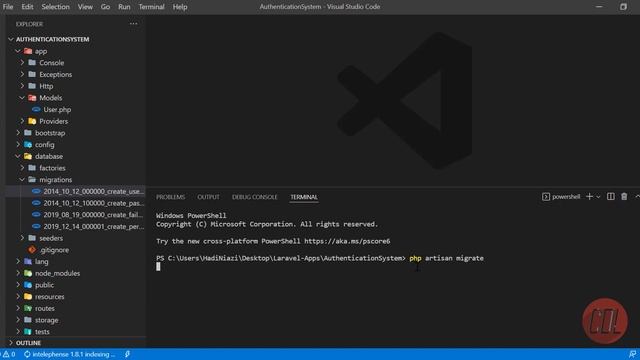
Task: Expand the Exceptions folder chevron
Action: [22, 74]
